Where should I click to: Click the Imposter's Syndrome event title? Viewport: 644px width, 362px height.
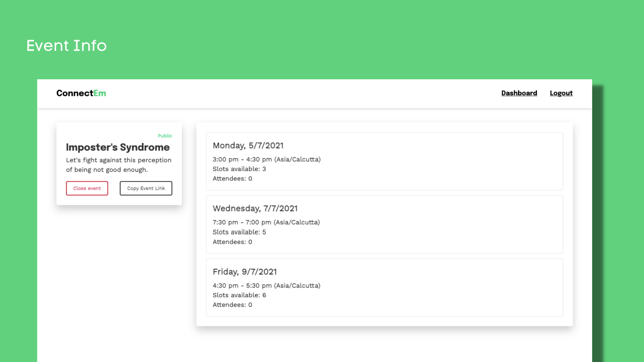pyautogui.click(x=118, y=147)
